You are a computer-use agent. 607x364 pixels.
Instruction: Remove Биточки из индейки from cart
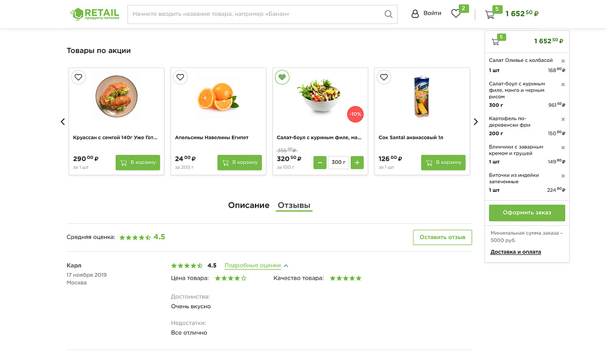(563, 176)
